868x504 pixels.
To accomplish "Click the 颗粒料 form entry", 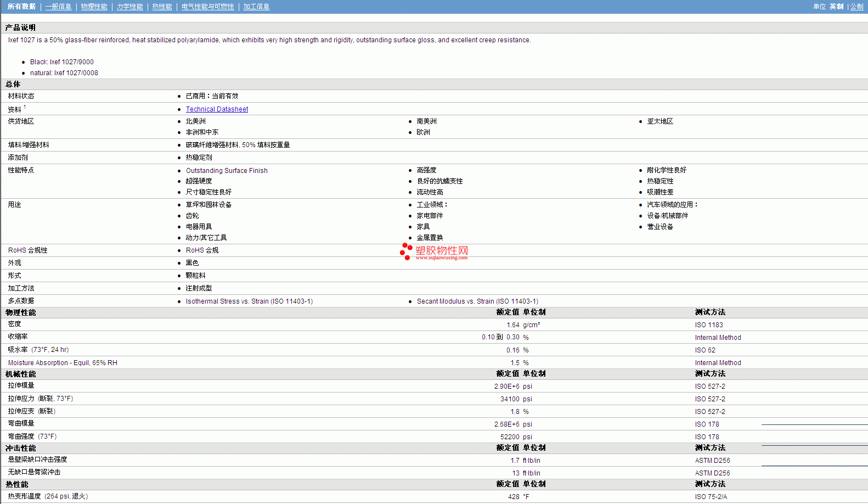I will [195, 276].
